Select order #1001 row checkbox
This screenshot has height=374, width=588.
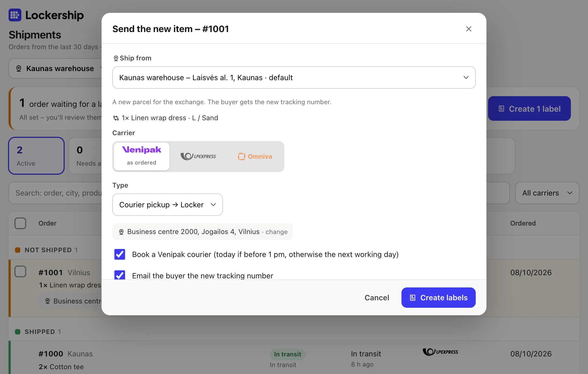pos(20,271)
